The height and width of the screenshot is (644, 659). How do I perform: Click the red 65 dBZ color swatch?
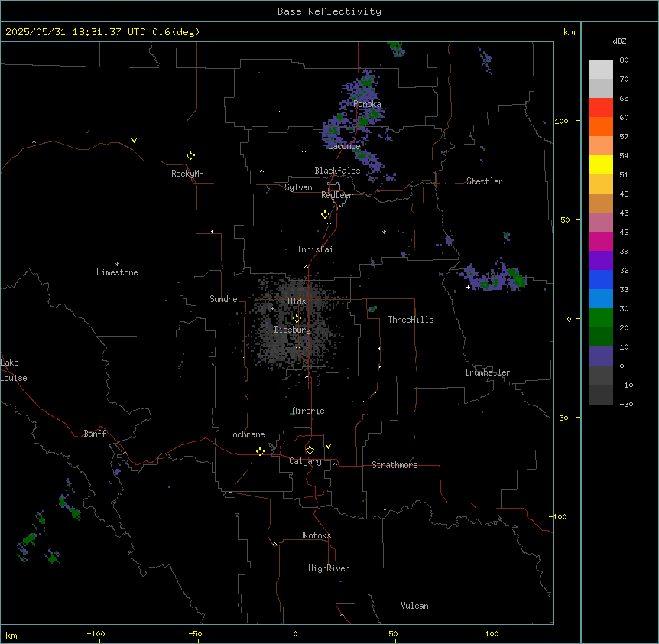[601, 107]
